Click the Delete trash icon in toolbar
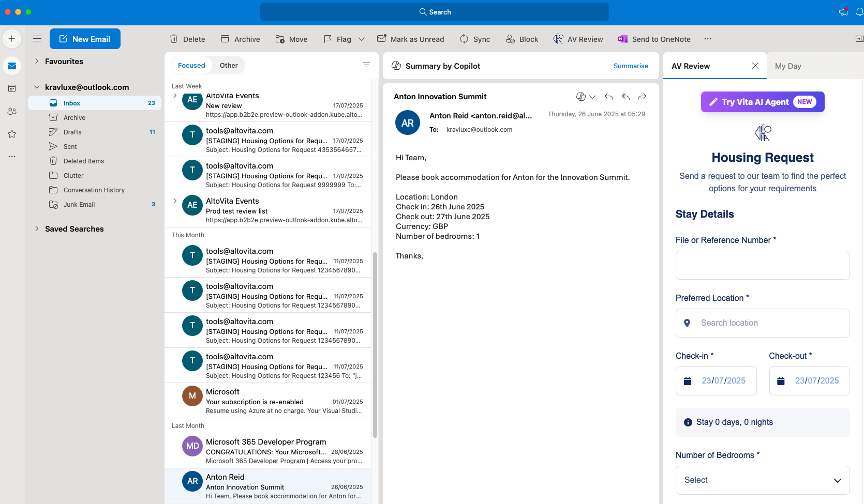 (x=174, y=39)
